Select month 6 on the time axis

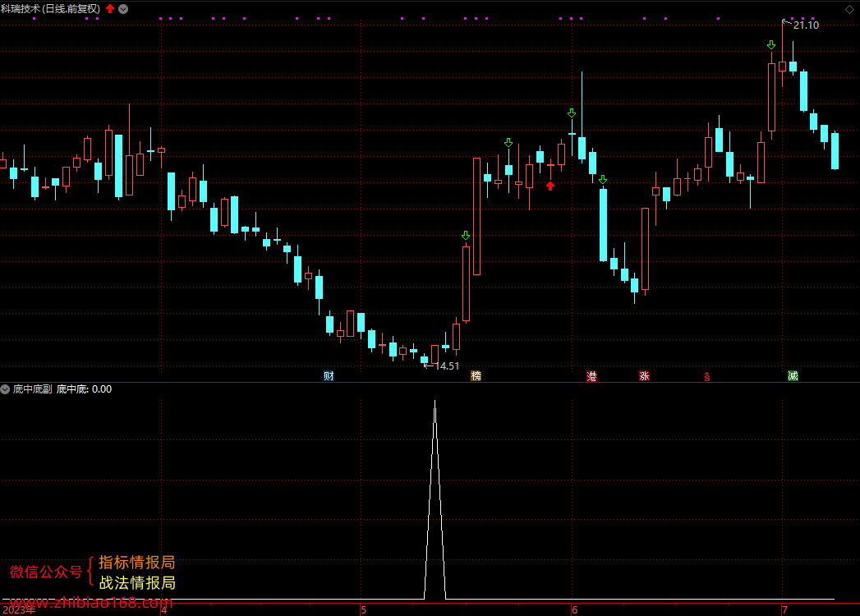pos(575,610)
